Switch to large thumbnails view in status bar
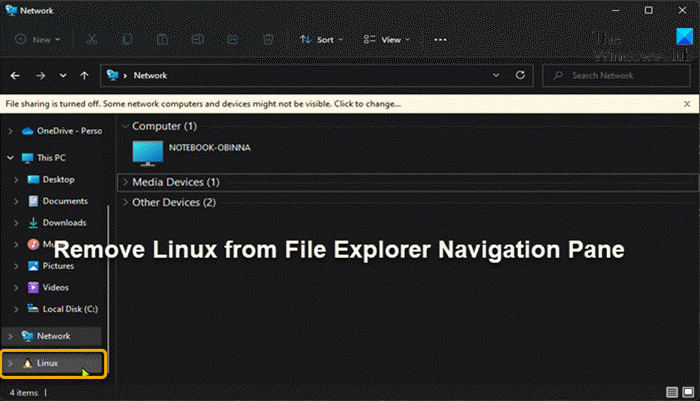This screenshot has height=401, width=700. [687, 393]
